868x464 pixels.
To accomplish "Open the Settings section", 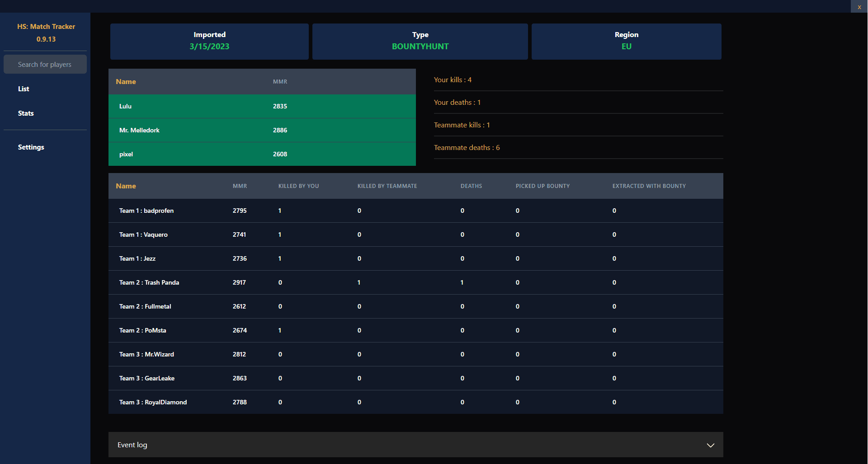I will [x=31, y=147].
